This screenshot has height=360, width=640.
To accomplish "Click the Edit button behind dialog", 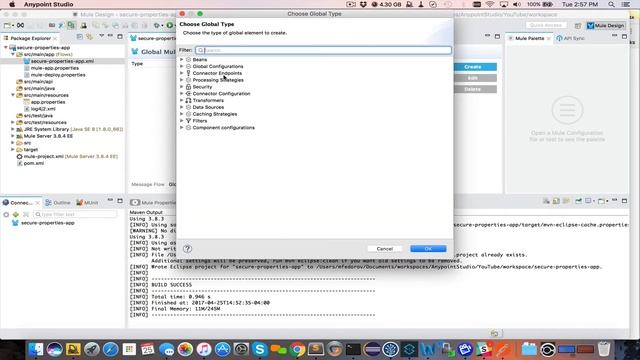I will click(x=475, y=78).
